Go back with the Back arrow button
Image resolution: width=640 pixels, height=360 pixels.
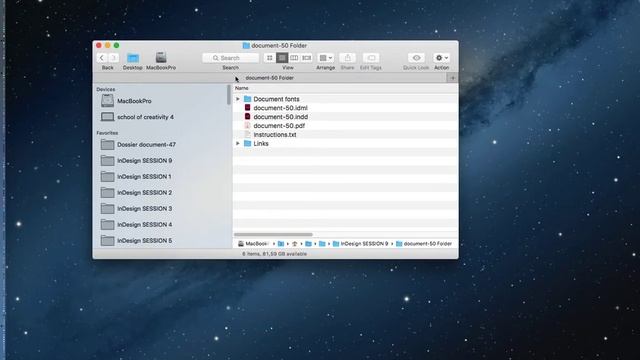click(102, 58)
